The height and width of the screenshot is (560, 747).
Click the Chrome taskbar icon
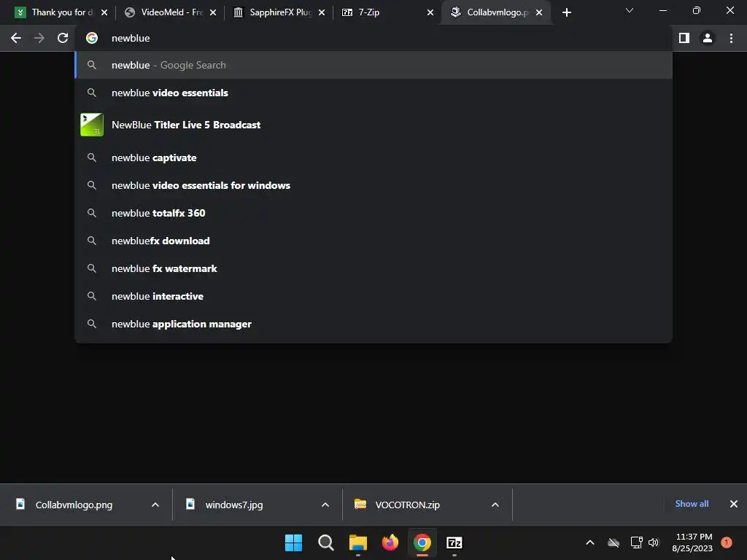(x=422, y=542)
